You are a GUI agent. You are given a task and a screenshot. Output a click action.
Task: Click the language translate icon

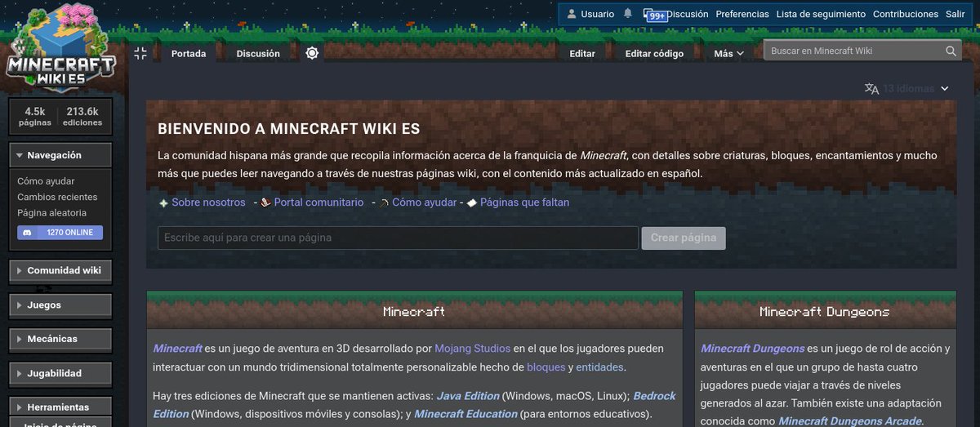[871, 88]
